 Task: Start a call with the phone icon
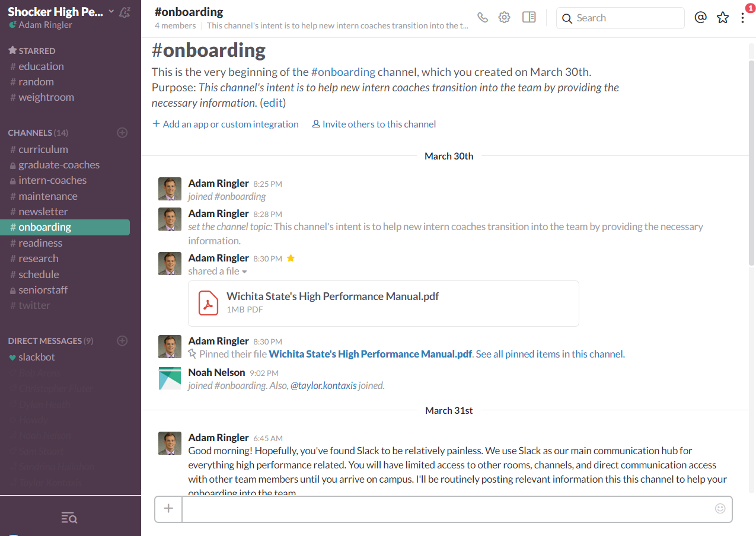(482, 17)
